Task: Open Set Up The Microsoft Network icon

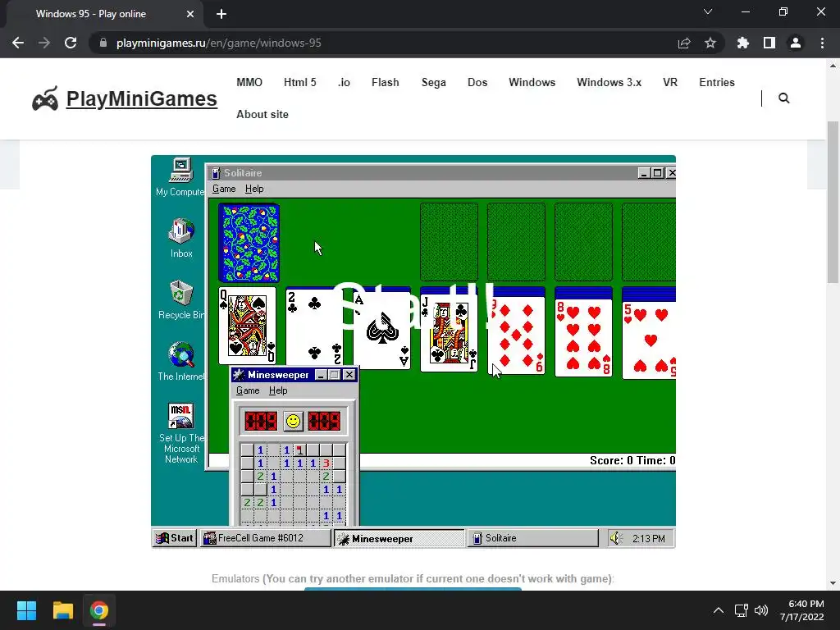Action: pyautogui.click(x=181, y=433)
